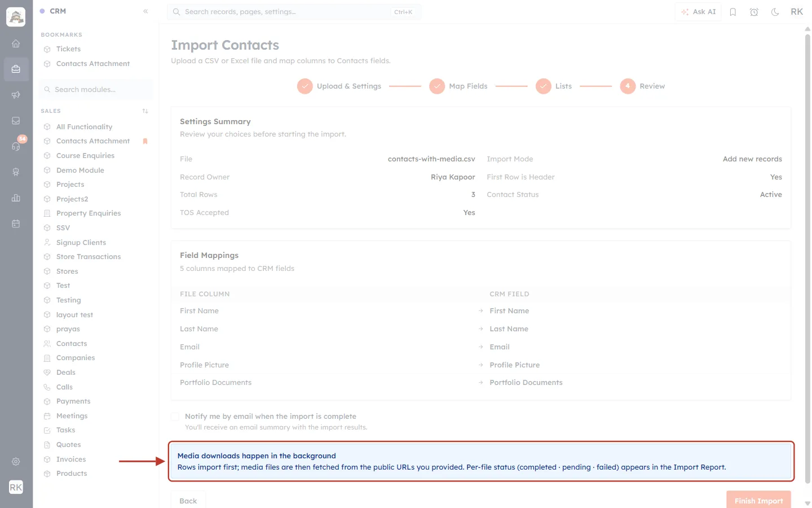The height and width of the screenshot is (508, 812).
Task: Click record owner value 'Riya Kapoor'
Action: point(453,177)
